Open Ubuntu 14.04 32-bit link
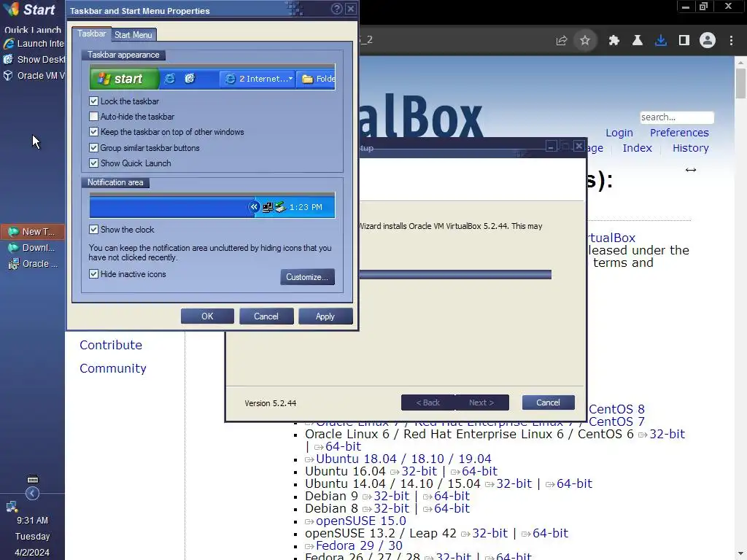747x560 pixels. (x=514, y=483)
